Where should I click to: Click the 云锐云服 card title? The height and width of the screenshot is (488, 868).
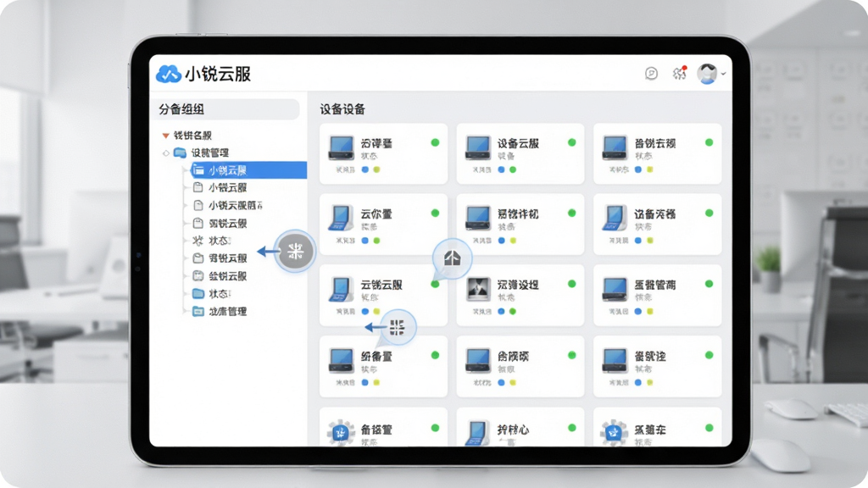click(382, 285)
